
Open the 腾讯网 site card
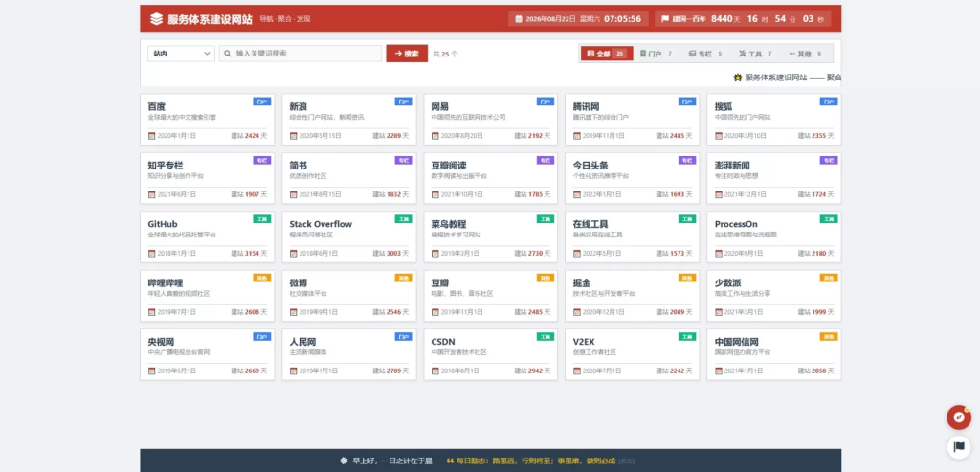[632, 120]
